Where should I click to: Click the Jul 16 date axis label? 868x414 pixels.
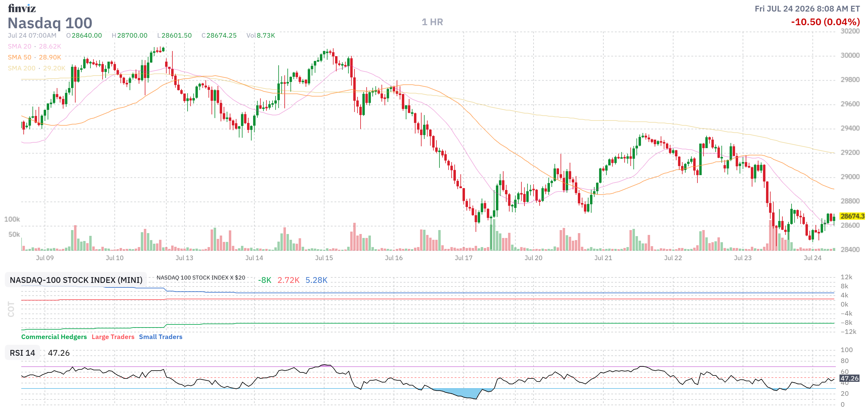[x=394, y=258]
